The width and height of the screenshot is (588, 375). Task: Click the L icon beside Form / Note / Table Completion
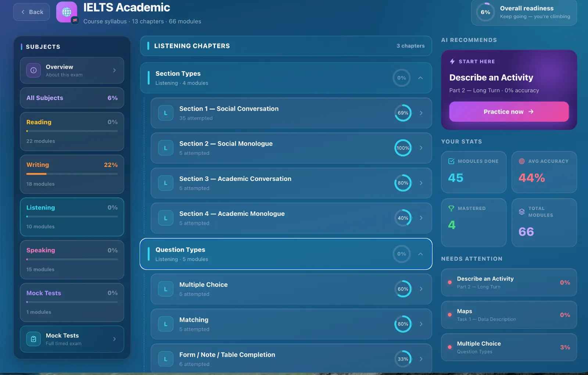(x=166, y=359)
